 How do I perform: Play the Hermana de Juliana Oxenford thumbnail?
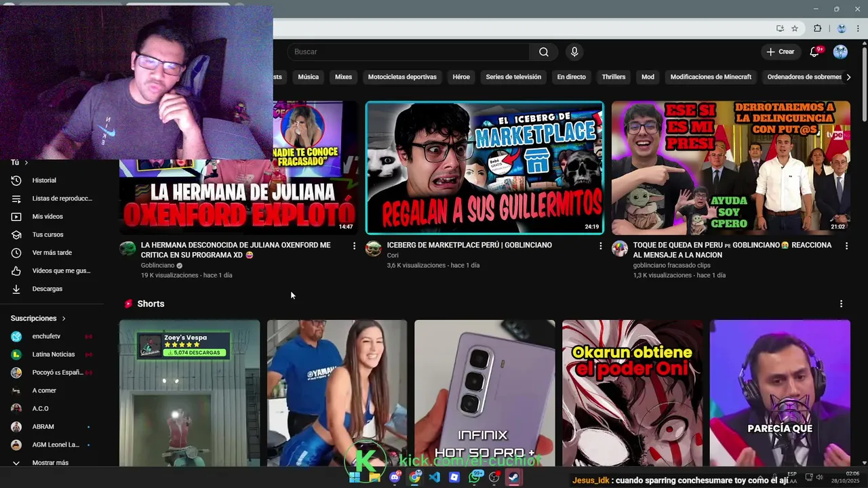pyautogui.click(x=238, y=197)
